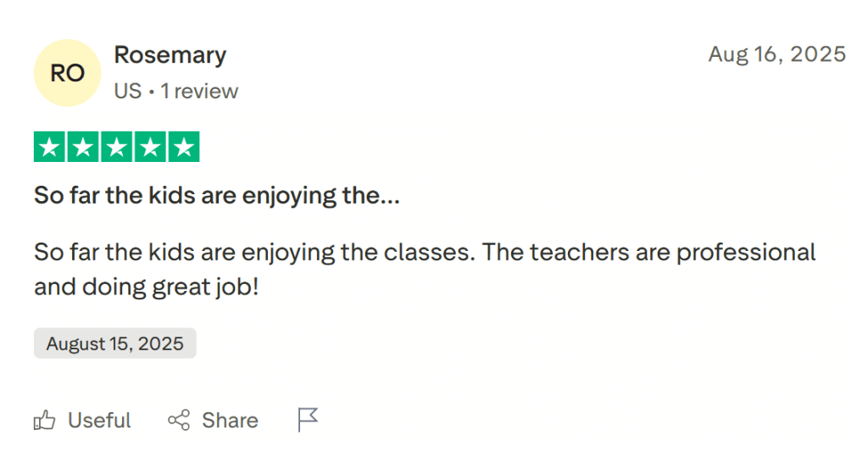
Task: Click the first green star
Action: pos(50,148)
